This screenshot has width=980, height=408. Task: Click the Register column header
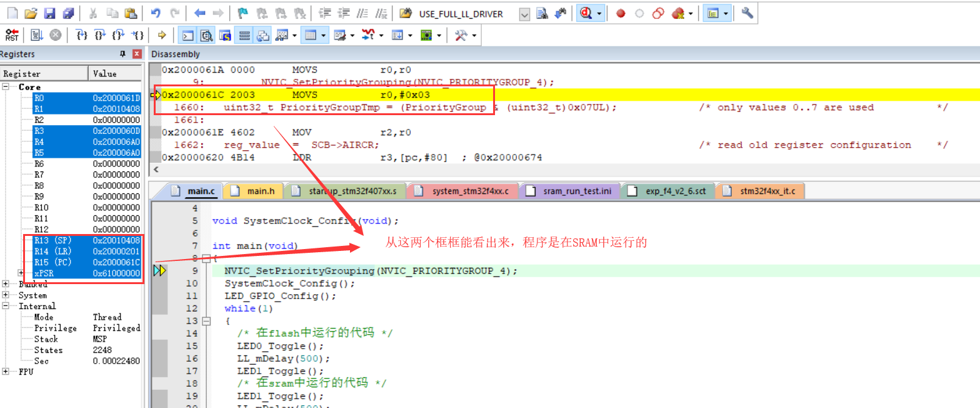click(44, 73)
